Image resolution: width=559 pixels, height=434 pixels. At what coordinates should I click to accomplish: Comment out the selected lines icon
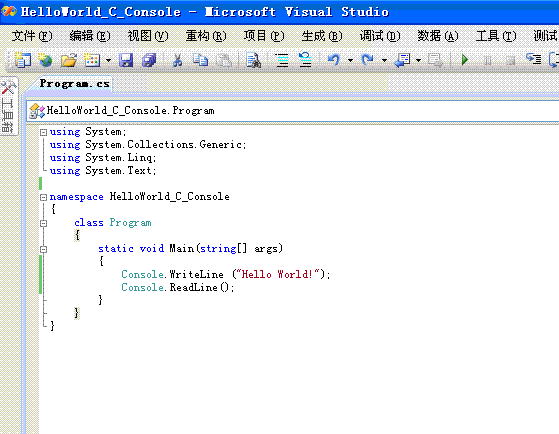tap(282, 60)
